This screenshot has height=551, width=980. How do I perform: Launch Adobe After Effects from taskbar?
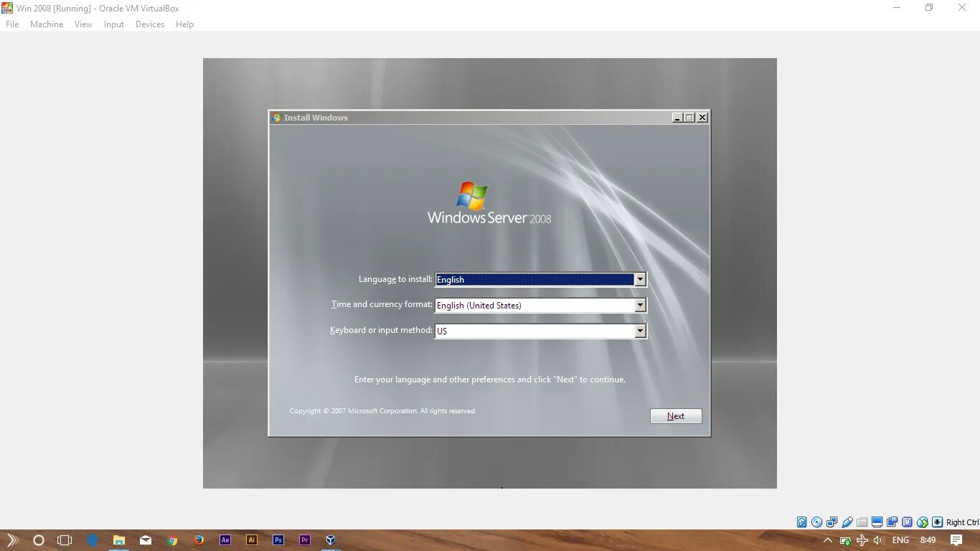pyautogui.click(x=225, y=540)
